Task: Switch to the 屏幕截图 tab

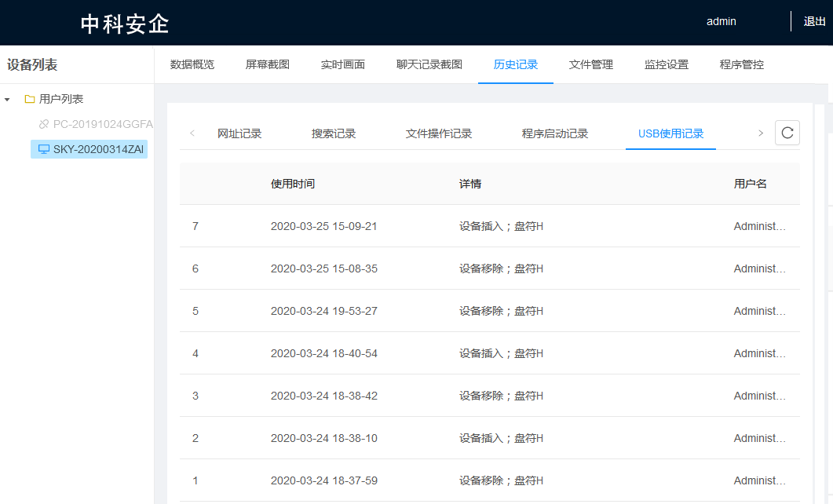Action: pyautogui.click(x=268, y=64)
